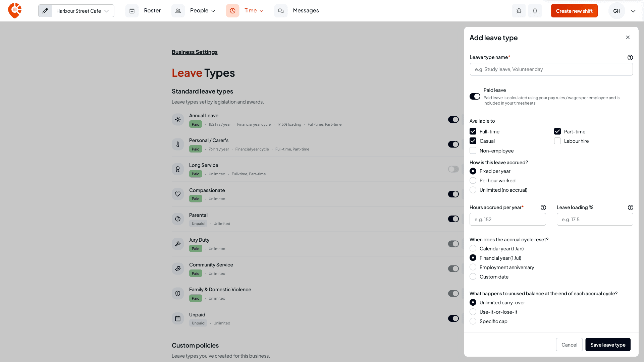Open the notifications bell

click(535, 11)
